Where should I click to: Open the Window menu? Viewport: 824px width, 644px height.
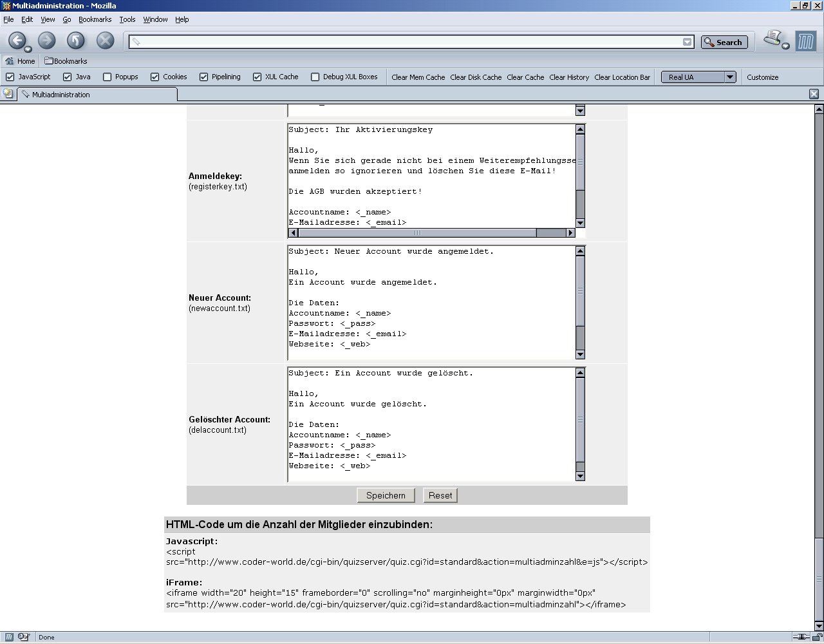tap(155, 19)
